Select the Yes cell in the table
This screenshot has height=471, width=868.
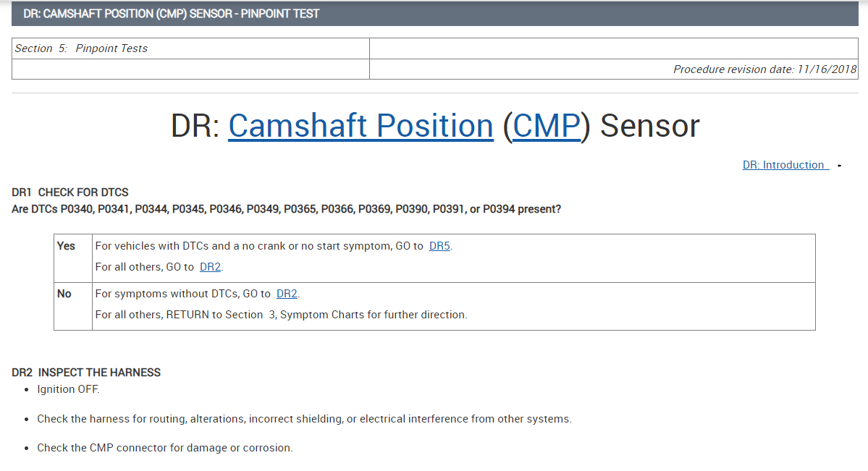(x=66, y=246)
